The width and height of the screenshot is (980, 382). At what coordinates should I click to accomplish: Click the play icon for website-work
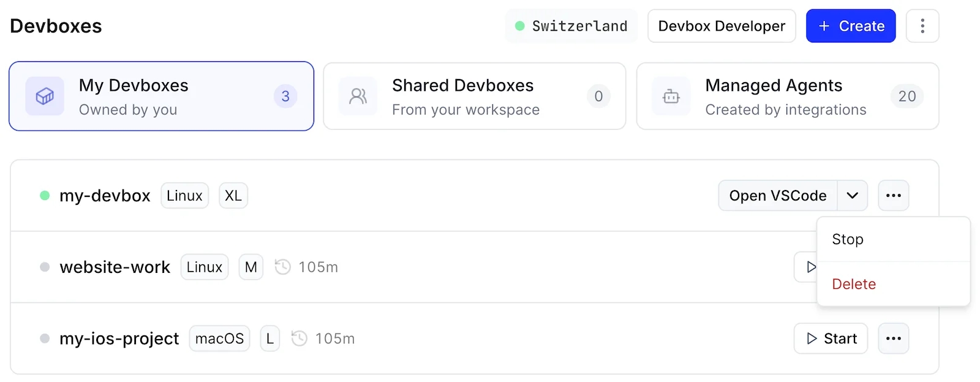point(810,267)
